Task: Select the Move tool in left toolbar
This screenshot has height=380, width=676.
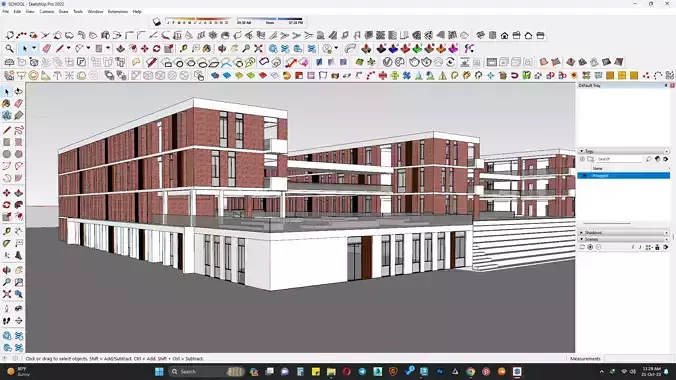Action: [6, 193]
